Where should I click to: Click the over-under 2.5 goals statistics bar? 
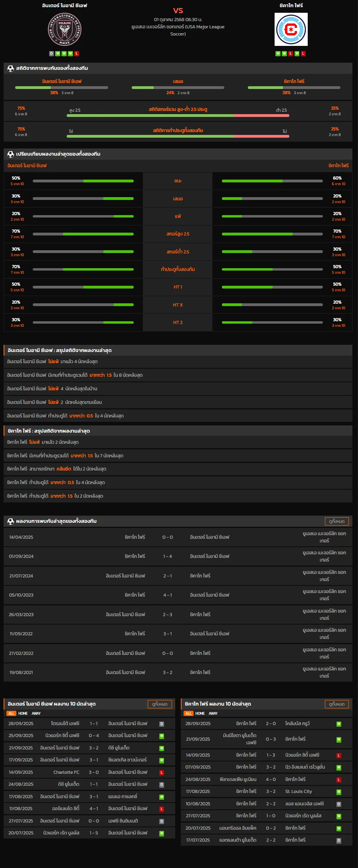pos(178,116)
